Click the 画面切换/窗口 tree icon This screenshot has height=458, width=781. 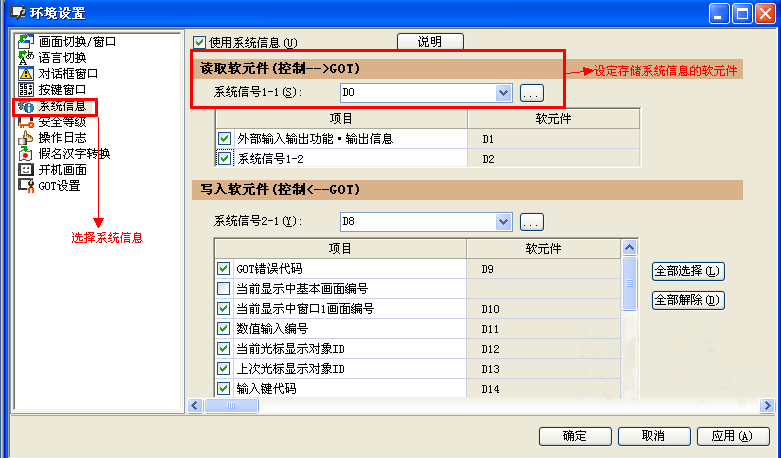(x=26, y=42)
